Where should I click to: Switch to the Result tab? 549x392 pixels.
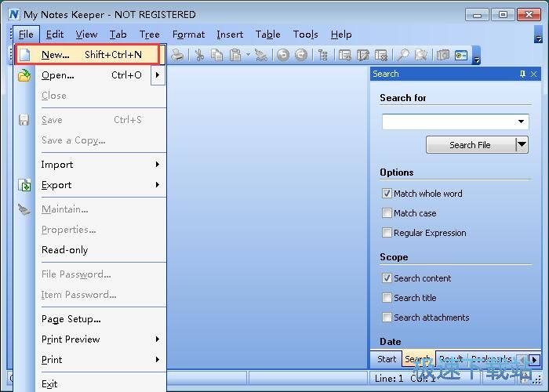click(451, 359)
